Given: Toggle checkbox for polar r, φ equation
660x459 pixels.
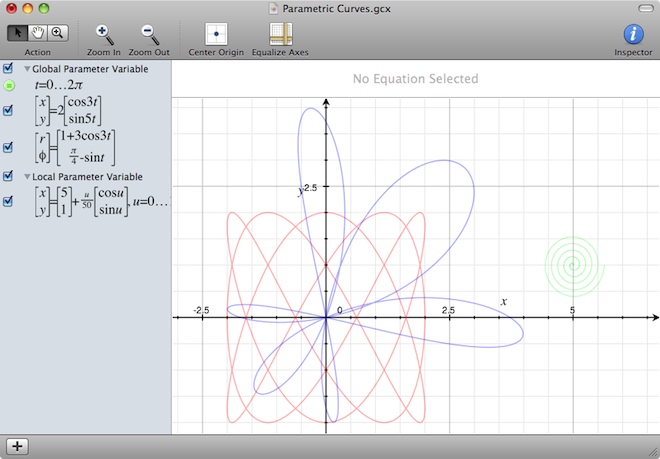Looking at the screenshot, I should point(9,147).
